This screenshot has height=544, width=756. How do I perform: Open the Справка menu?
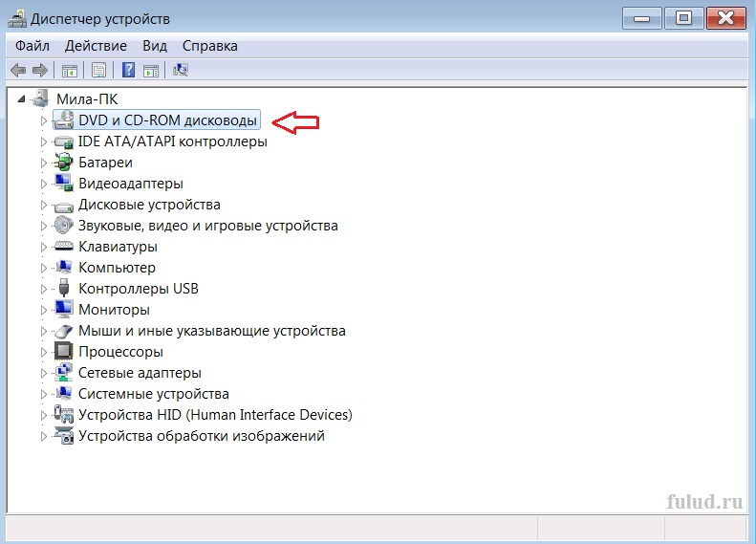click(209, 46)
